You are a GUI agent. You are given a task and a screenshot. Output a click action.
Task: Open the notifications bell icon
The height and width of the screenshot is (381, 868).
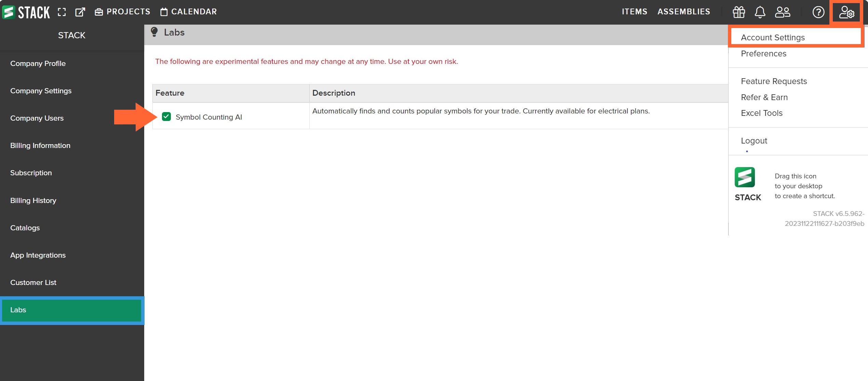coord(759,11)
